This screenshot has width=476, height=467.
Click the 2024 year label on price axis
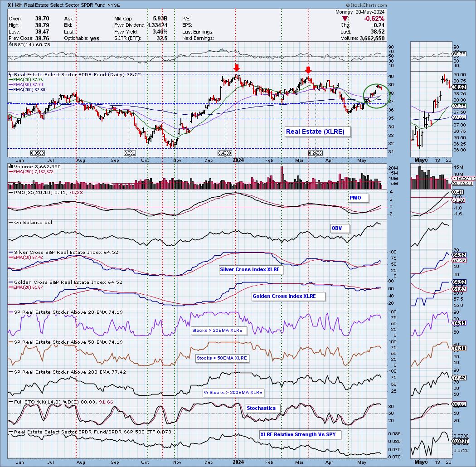coord(238,160)
